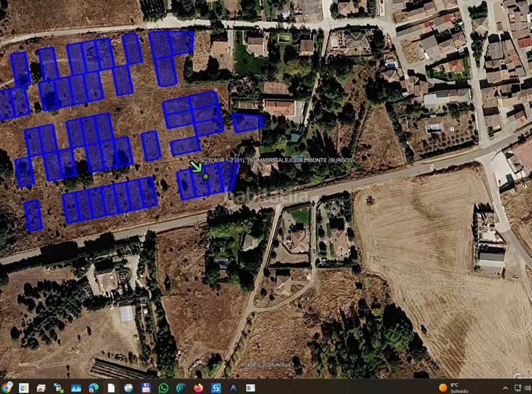
Task: Open the teal wave application icon
Action: (x=181, y=387)
